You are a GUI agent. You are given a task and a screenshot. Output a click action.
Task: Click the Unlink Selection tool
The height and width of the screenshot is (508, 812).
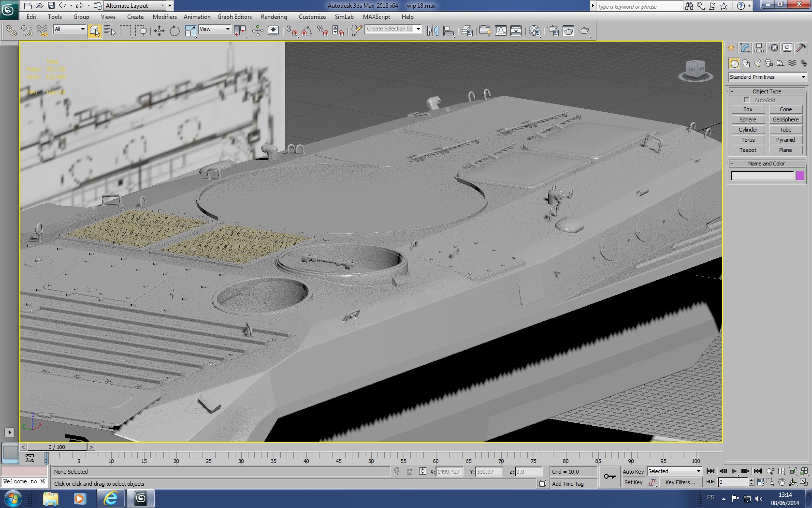point(27,31)
